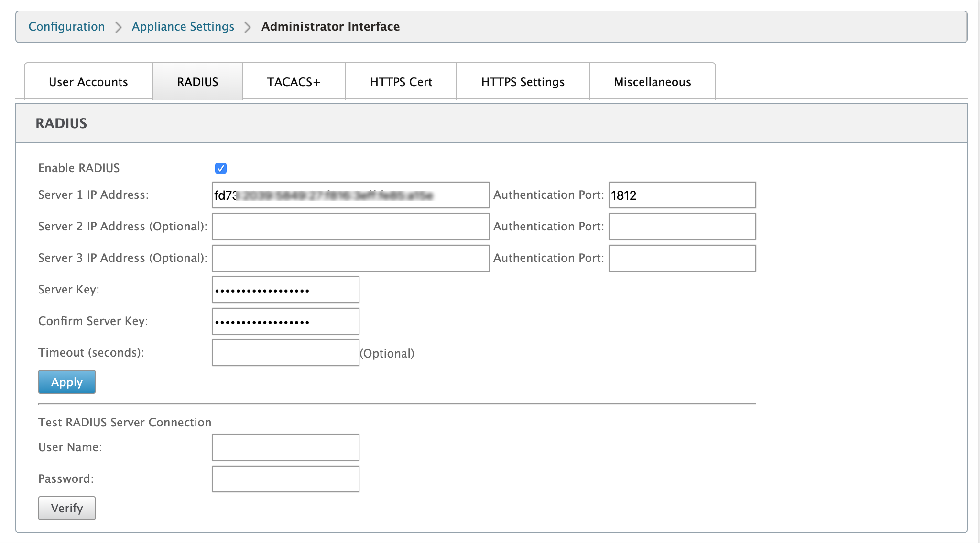The image size is (980, 543).
Task: Select the RADIUS tab
Action: [x=197, y=82]
